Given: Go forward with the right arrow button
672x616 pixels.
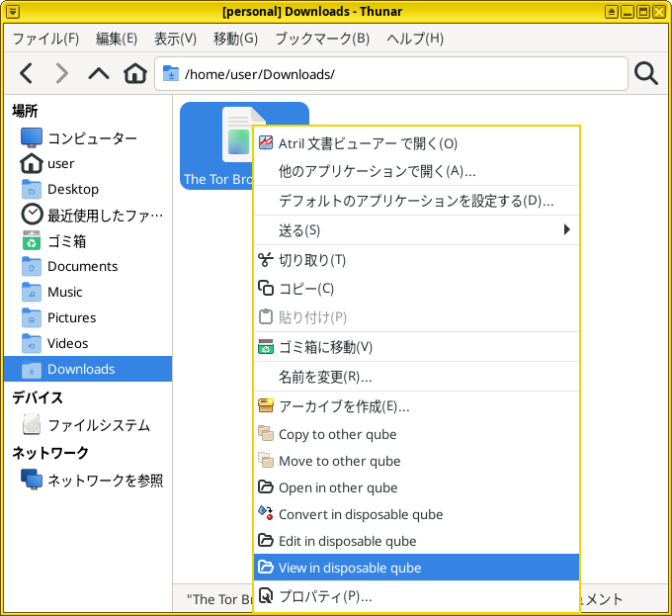Looking at the screenshot, I should tap(62, 73).
